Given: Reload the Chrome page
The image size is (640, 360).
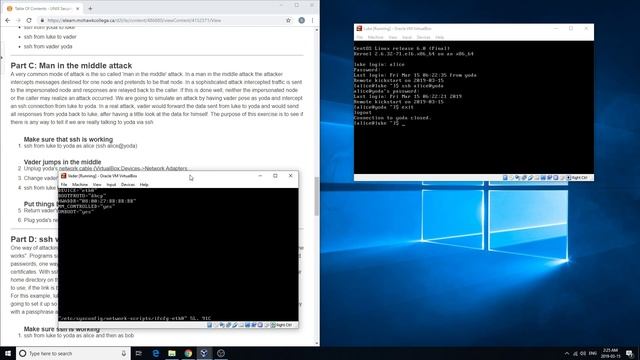Looking at the screenshot, I should (29, 20).
